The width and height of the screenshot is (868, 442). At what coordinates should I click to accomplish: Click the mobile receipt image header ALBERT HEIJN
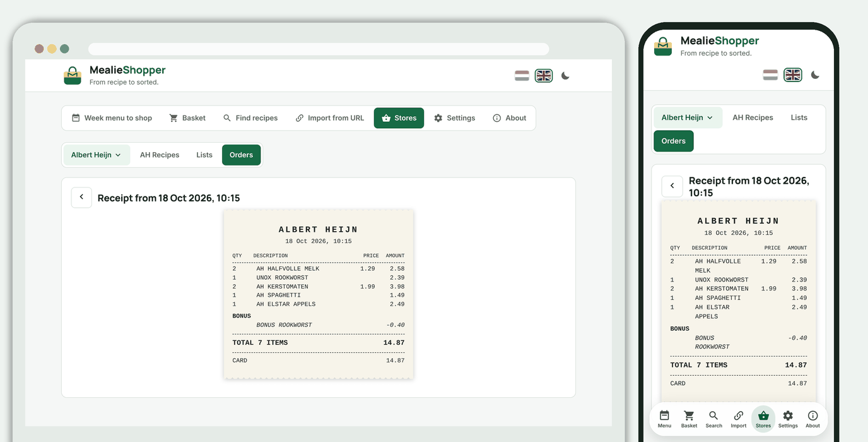tap(738, 221)
